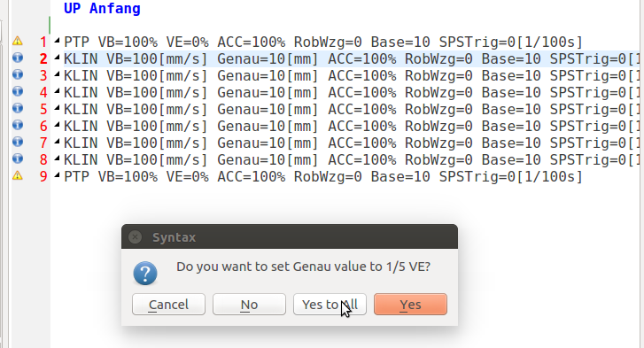
Task: Click the info icon beside line 5
Action: click(x=17, y=108)
